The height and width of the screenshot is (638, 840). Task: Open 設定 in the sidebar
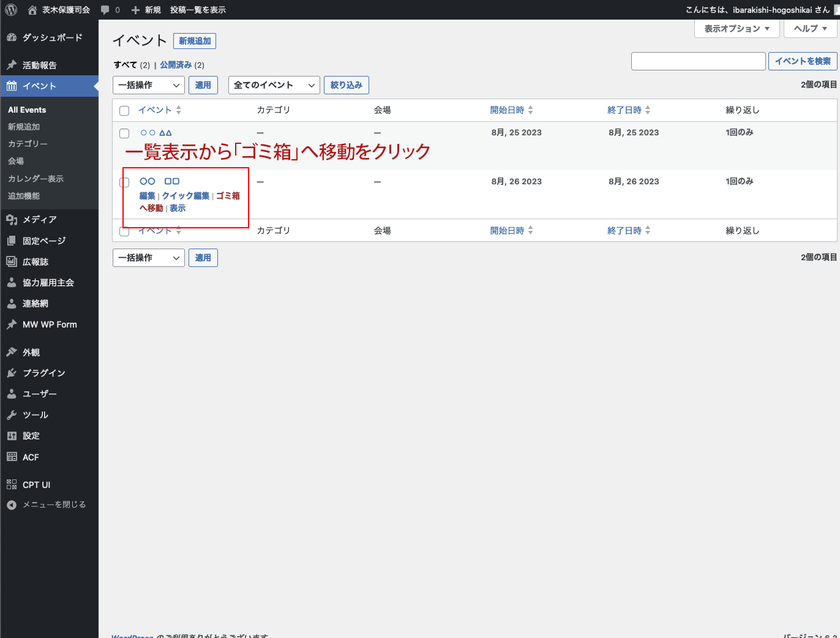pos(31,436)
